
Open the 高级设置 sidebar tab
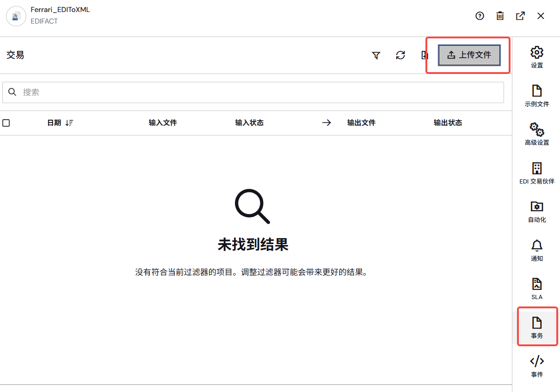tap(537, 135)
